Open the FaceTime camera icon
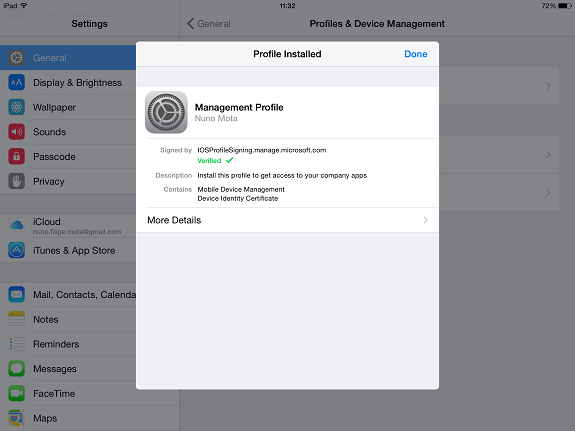This screenshot has height=431, width=575. click(17, 393)
